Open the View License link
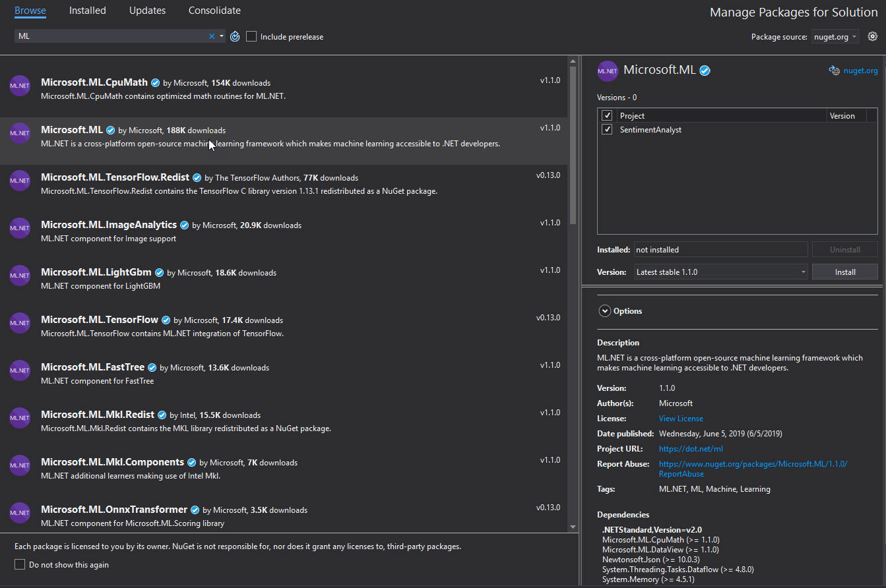886x588 pixels. (x=681, y=419)
